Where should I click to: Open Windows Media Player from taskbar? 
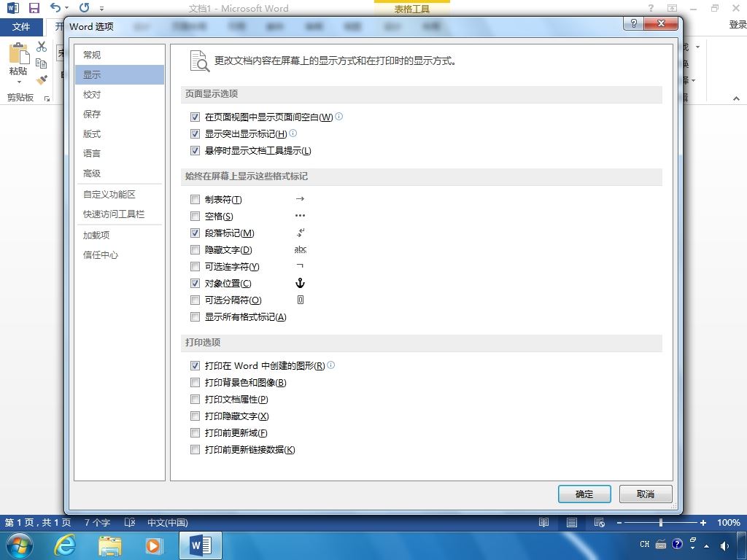coord(154,545)
